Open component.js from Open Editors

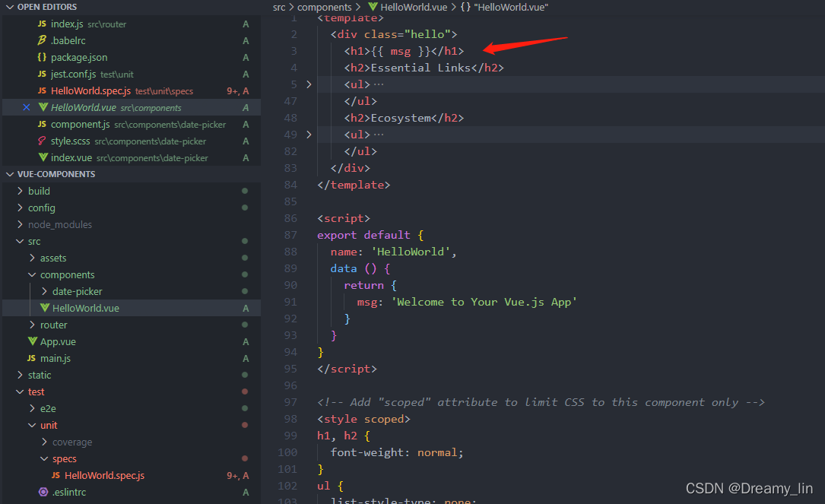pyautogui.click(x=132, y=124)
